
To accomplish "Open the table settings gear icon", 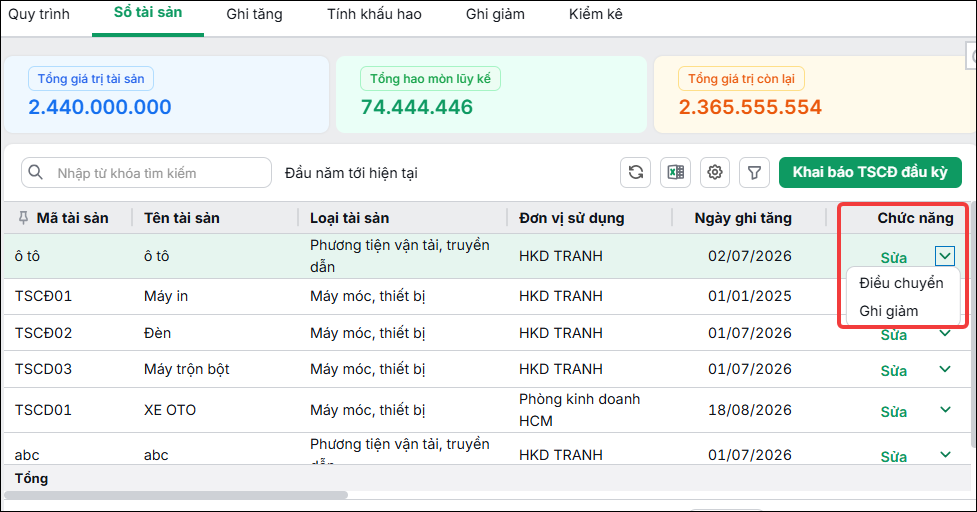I will pyautogui.click(x=715, y=173).
